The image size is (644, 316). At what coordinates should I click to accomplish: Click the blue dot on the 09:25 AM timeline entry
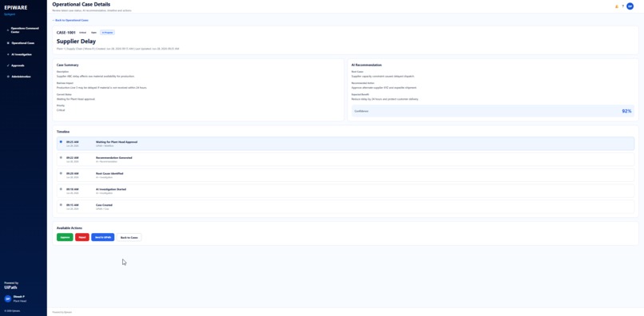pos(61,141)
